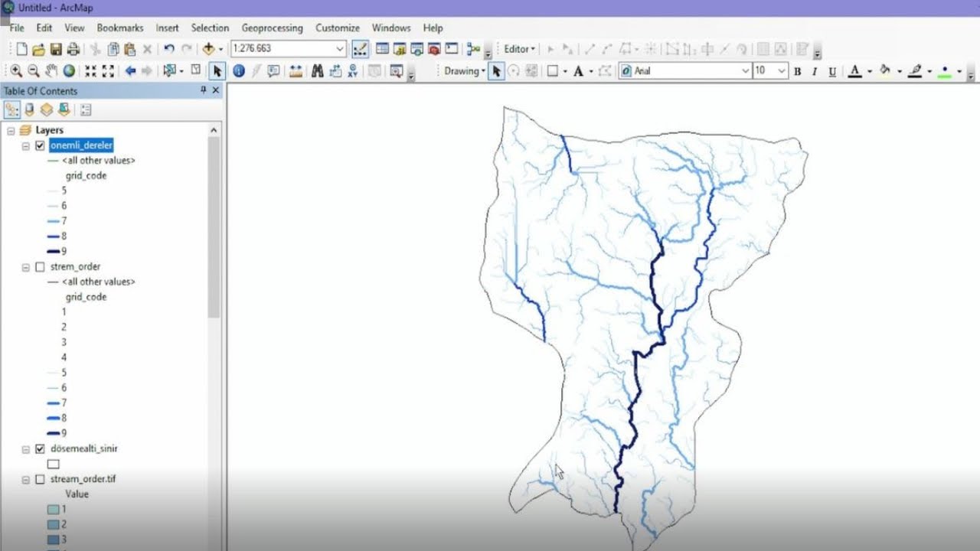Viewport: 980px width, 551px height.
Task: Open the Find binoculars tool
Action: 317,71
